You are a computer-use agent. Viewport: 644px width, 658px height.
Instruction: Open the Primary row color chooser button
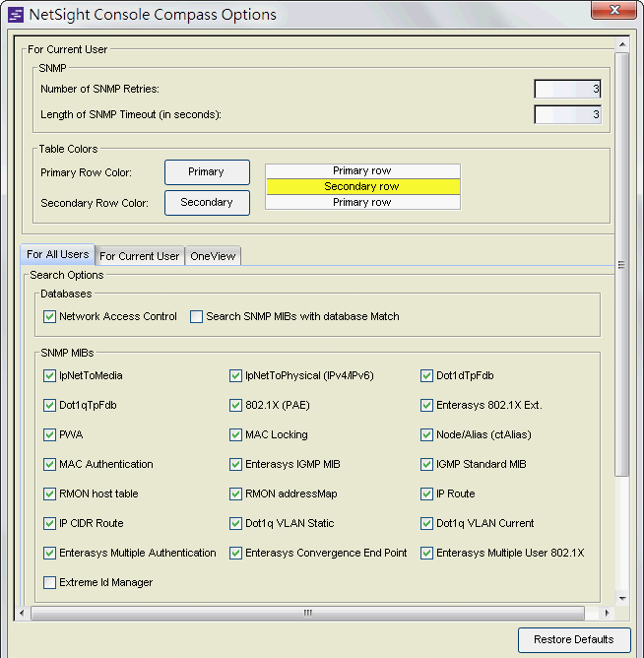click(x=207, y=172)
